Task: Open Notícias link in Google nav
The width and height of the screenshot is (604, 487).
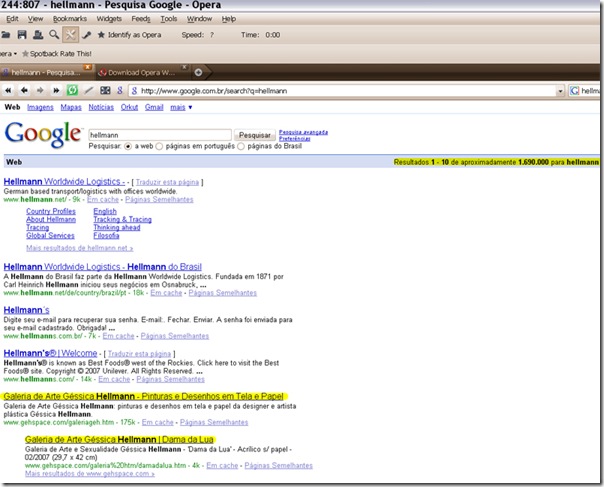Action: 101,107
